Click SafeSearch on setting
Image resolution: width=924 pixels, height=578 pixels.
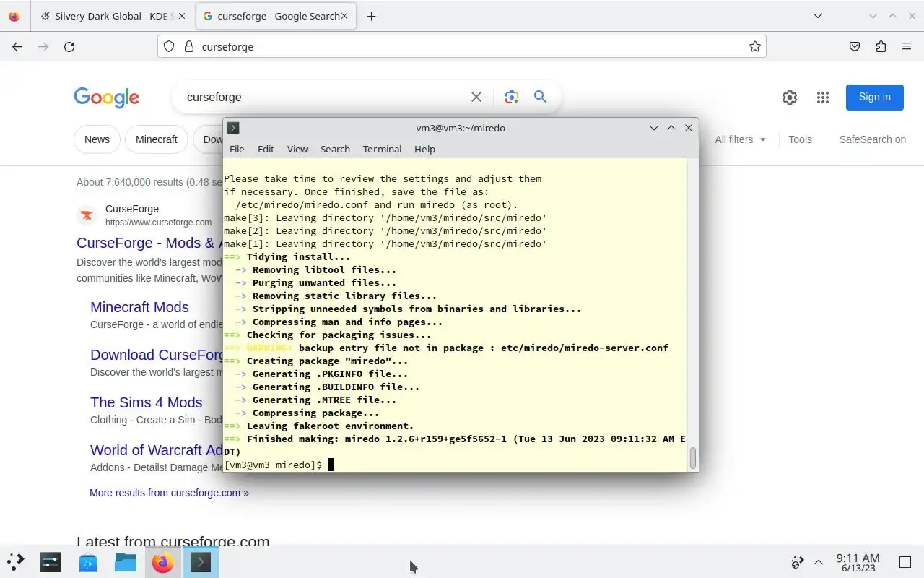tap(872, 139)
